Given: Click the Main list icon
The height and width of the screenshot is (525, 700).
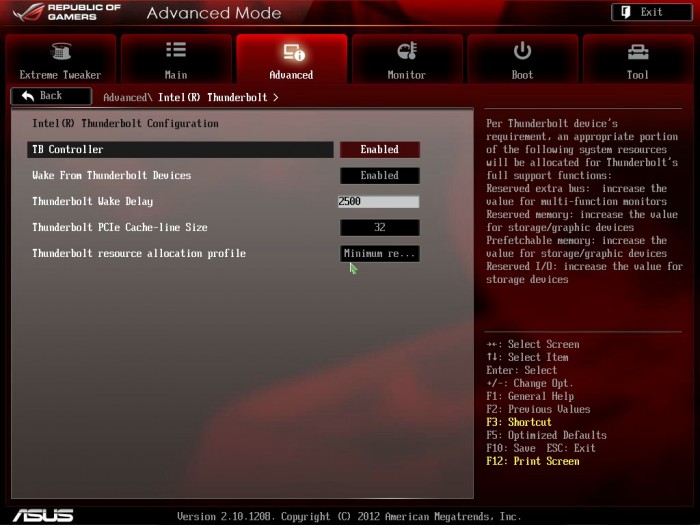Looking at the screenshot, I should (x=176, y=50).
